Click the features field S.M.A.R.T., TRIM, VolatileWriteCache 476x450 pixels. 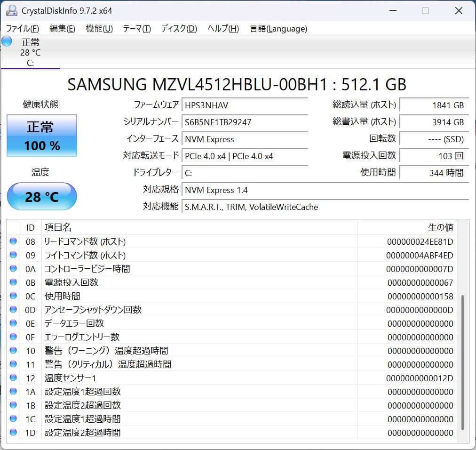click(x=325, y=207)
